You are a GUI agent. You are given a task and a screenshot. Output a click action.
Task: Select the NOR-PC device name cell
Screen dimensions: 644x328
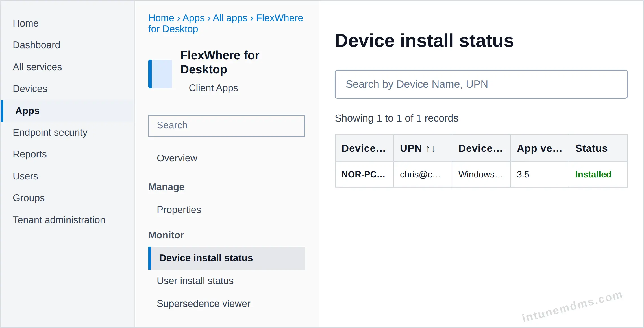click(364, 175)
